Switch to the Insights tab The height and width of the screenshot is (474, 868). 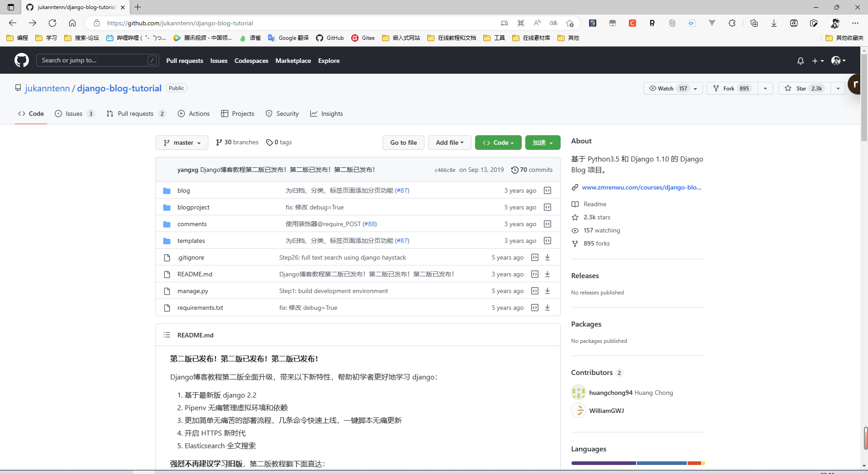click(326, 114)
